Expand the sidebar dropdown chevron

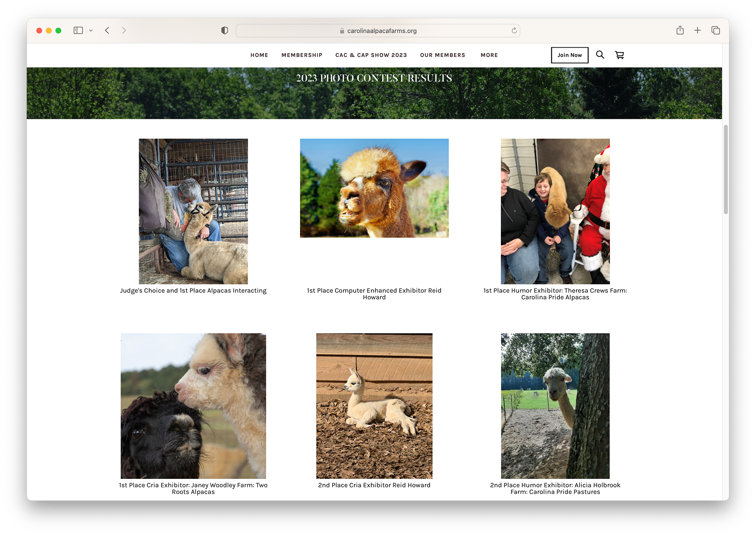click(x=91, y=30)
